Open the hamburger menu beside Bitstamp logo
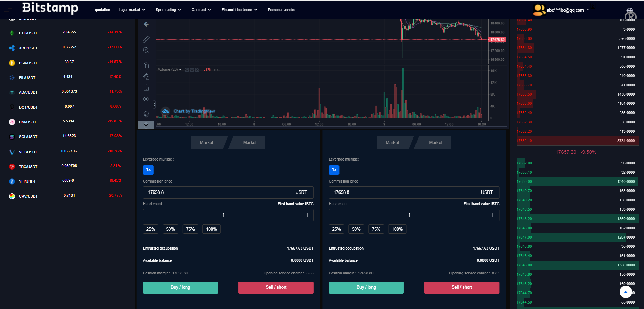644x309 pixels. pyautogui.click(x=8, y=10)
